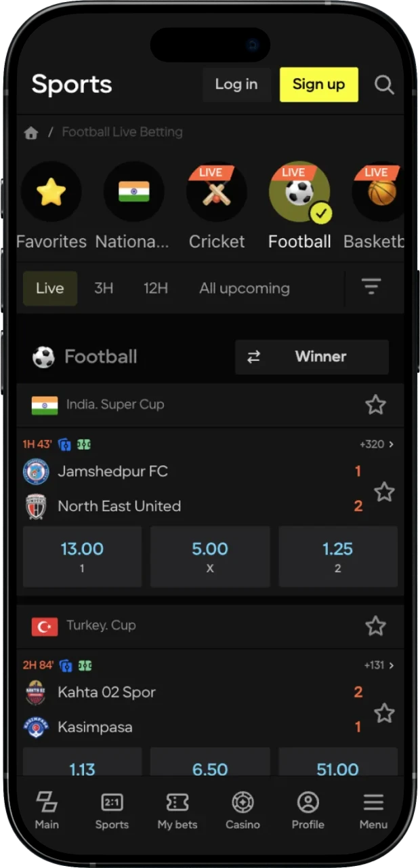This screenshot has width=420, height=868.
Task: Select 13.00 odds for Jamshedpur FC win
Action: point(81,556)
